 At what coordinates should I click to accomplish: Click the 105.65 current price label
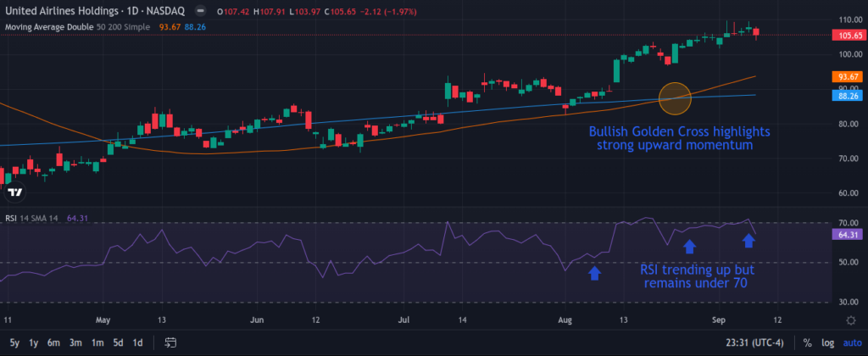[848, 36]
